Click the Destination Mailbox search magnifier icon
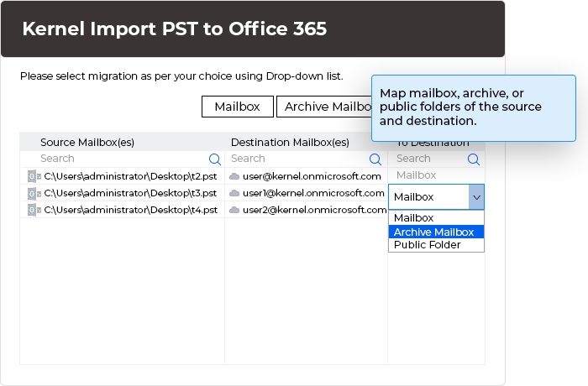Screen dimensions: 588x386 375,159
